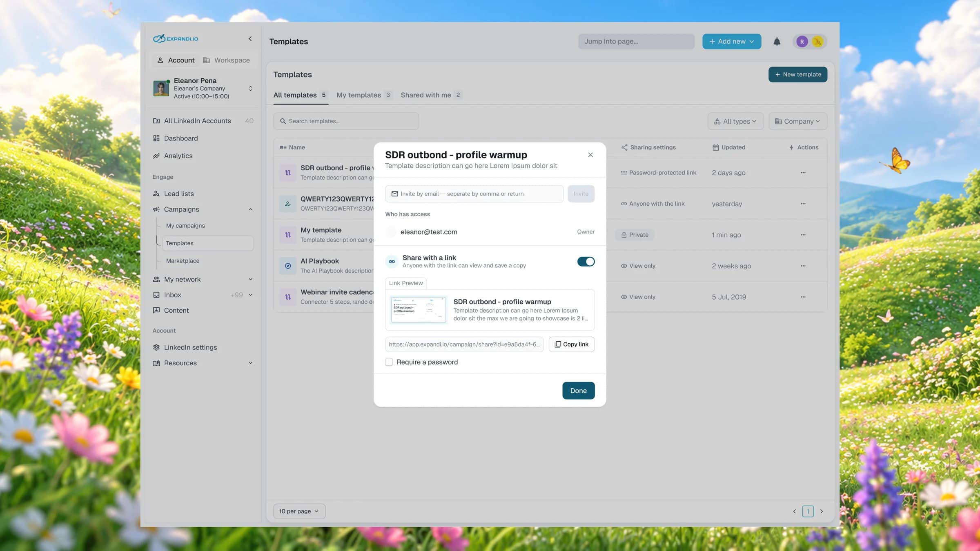980x551 pixels.
Task: Open the Company filter dropdown
Action: [x=798, y=121]
